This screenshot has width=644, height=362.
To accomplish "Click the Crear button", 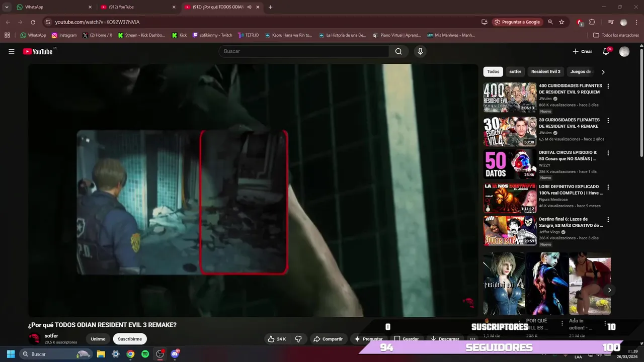I will point(582,51).
